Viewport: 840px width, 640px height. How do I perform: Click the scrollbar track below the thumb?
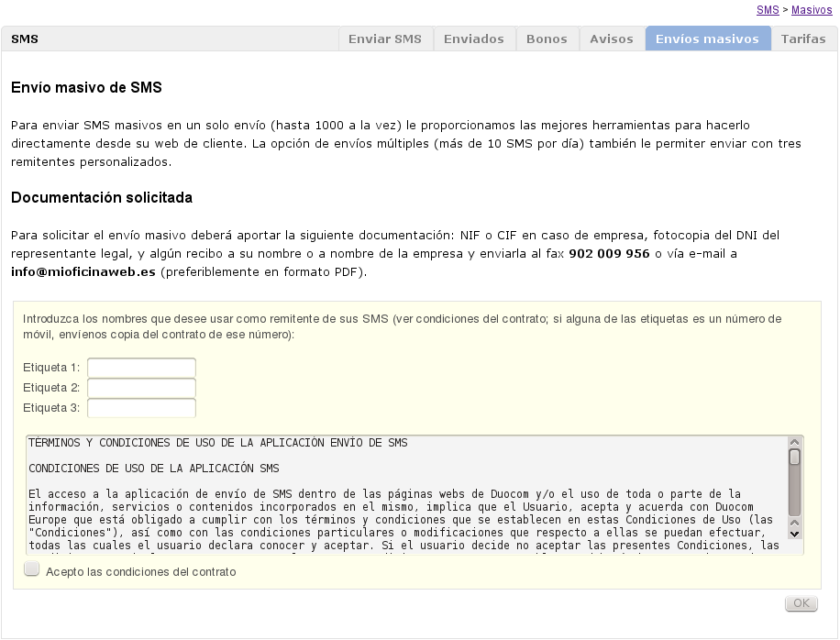[x=794, y=495]
